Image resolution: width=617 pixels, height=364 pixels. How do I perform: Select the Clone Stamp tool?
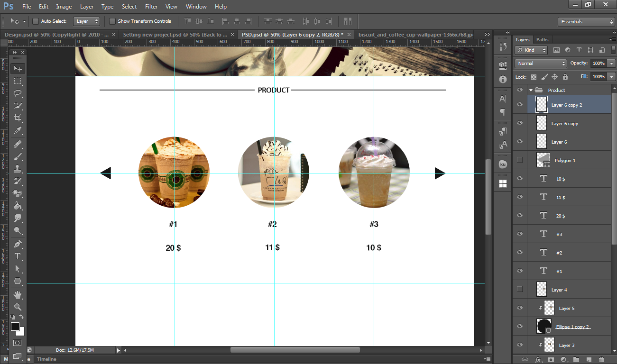18,168
